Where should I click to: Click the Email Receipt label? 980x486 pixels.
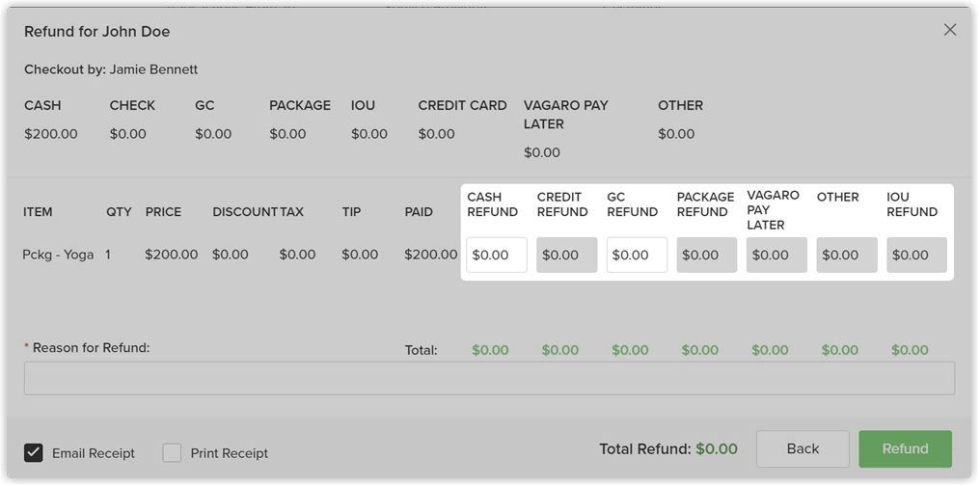pyautogui.click(x=94, y=453)
